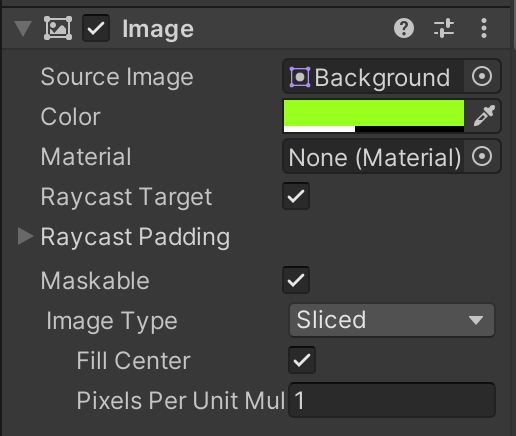Collapse the Image component foldout
This screenshot has width=516, height=436.
click(x=23, y=28)
